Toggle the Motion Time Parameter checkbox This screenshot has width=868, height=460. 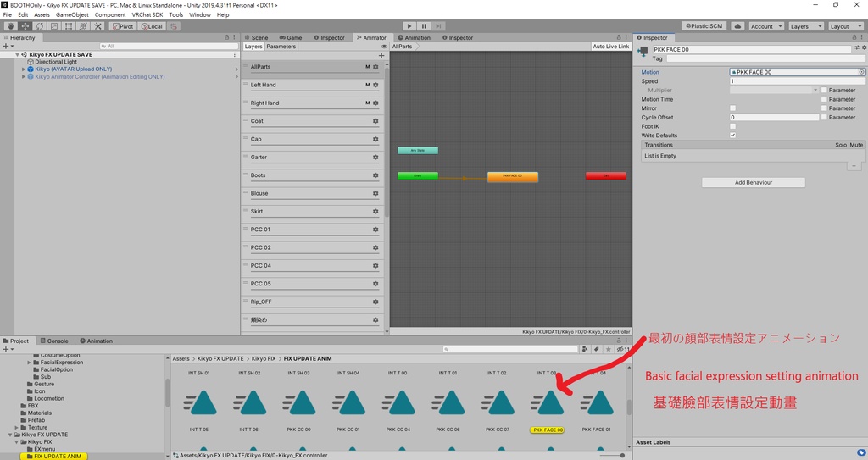tap(824, 99)
